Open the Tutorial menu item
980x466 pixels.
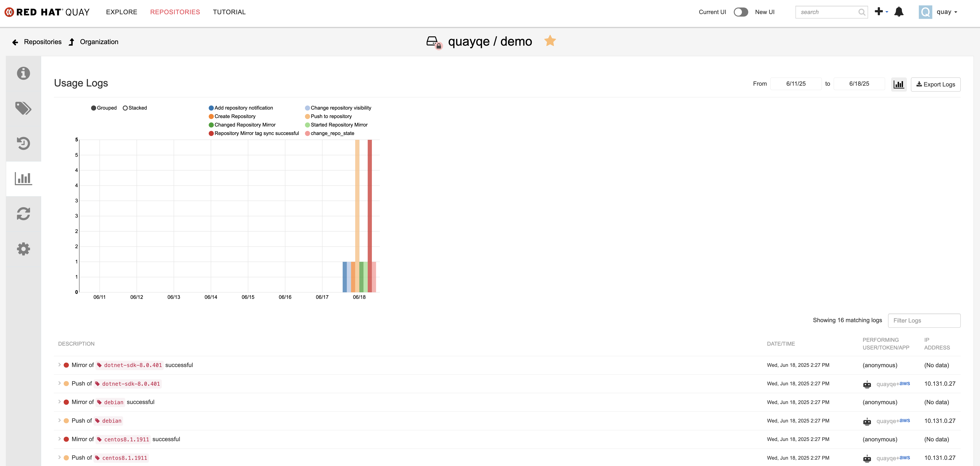click(x=229, y=12)
